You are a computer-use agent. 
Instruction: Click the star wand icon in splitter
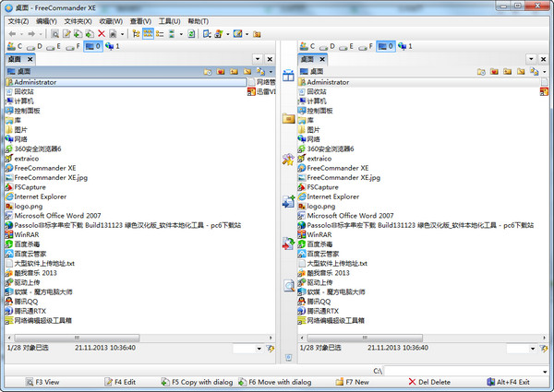tap(288, 160)
